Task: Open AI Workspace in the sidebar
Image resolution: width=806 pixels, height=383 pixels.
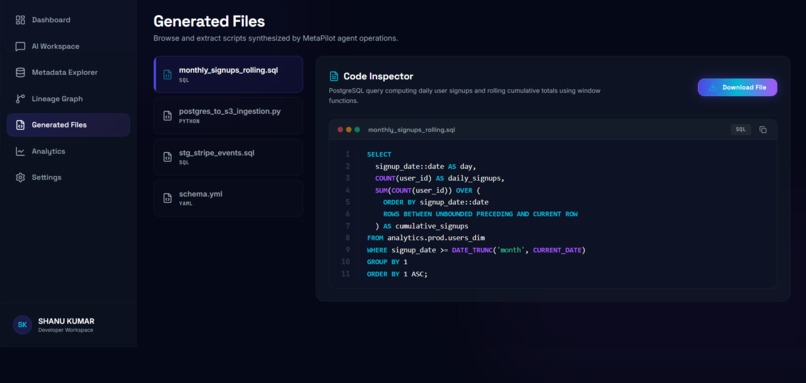Action: pyautogui.click(x=68, y=47)
